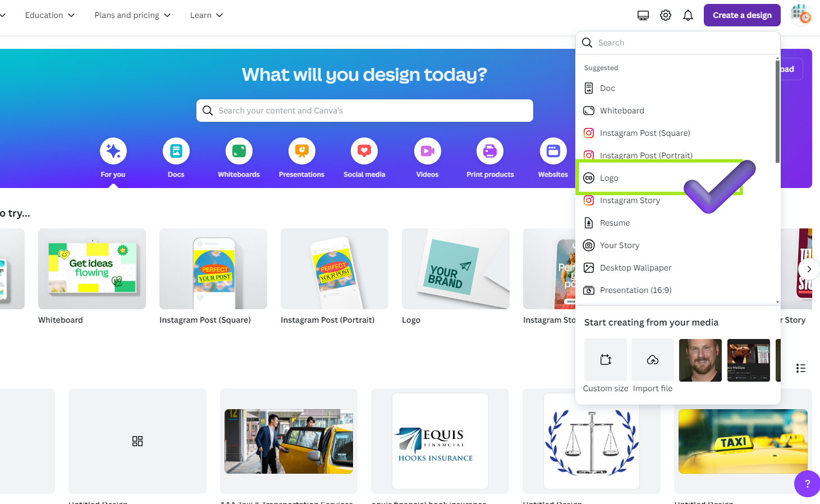Open the notifications bell

pyautogui.click(x=688, y=15)
